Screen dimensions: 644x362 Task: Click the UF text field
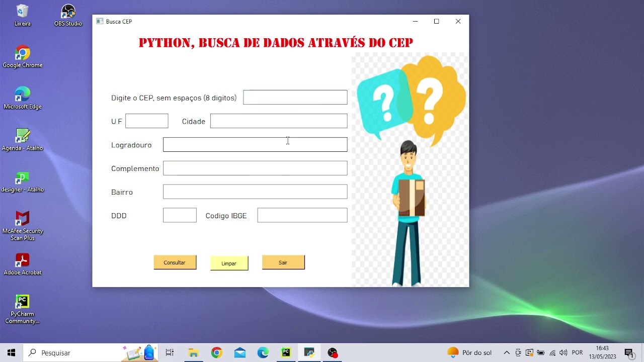147,121
